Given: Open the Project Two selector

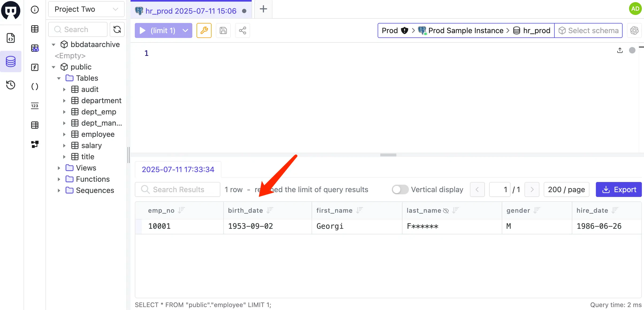Looking at the screenshot, I should coord(86,9).
